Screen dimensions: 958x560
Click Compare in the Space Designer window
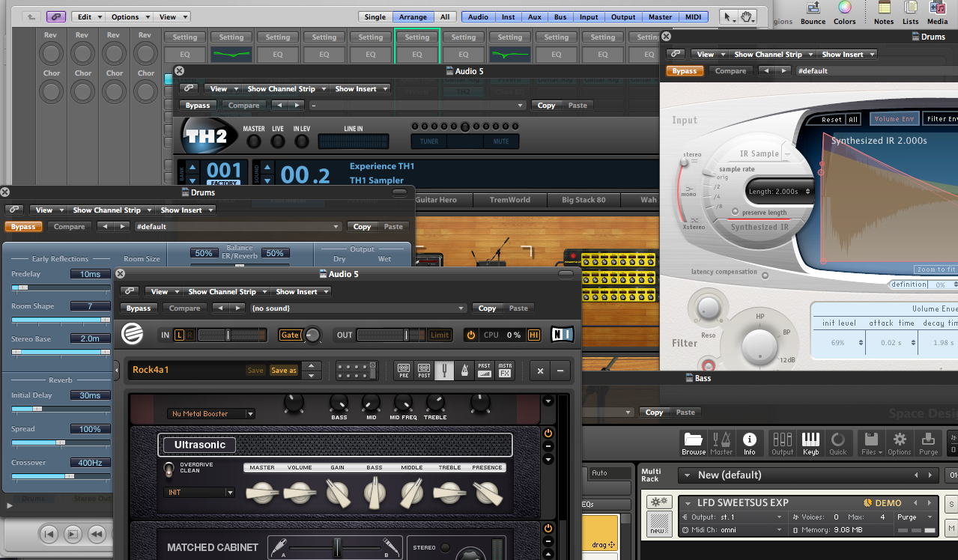pyautogui.click(x=730, y=71)
